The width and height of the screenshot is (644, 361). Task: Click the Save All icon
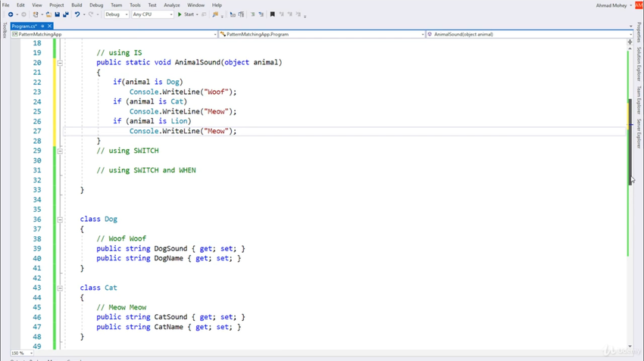(x=66, y=14)
